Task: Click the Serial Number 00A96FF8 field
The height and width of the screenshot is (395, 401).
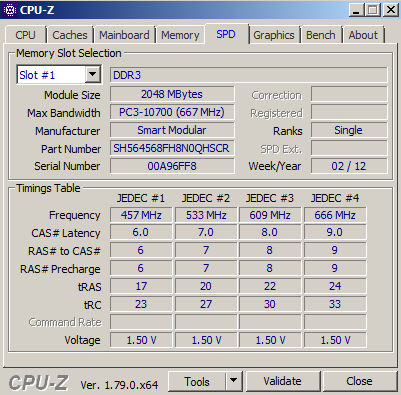Action: click(172, 166)
